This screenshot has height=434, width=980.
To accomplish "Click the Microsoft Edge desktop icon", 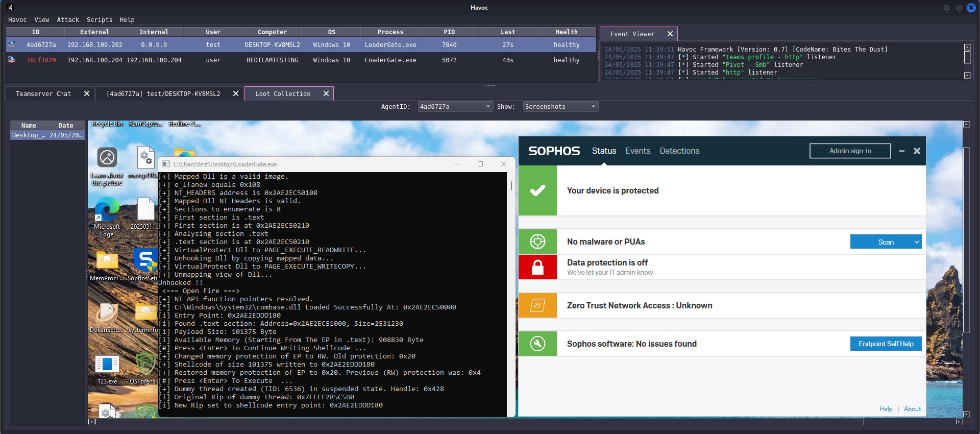I will pyautogui.click(x=107, y=209).
